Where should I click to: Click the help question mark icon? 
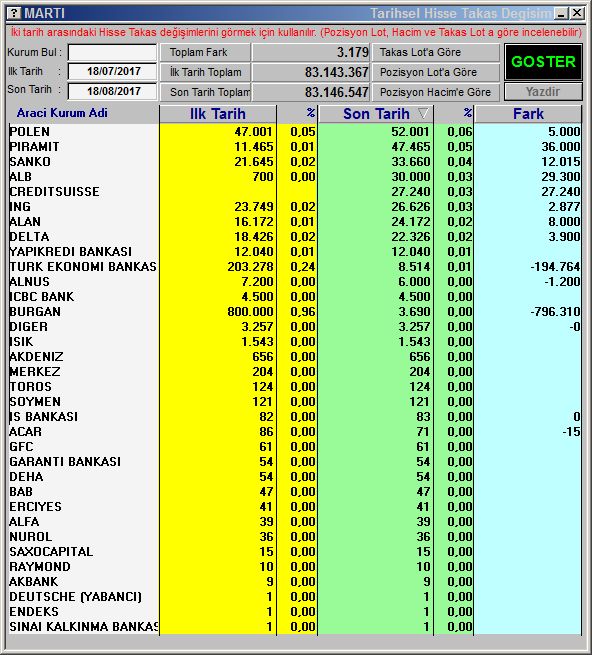pos(13,13)
